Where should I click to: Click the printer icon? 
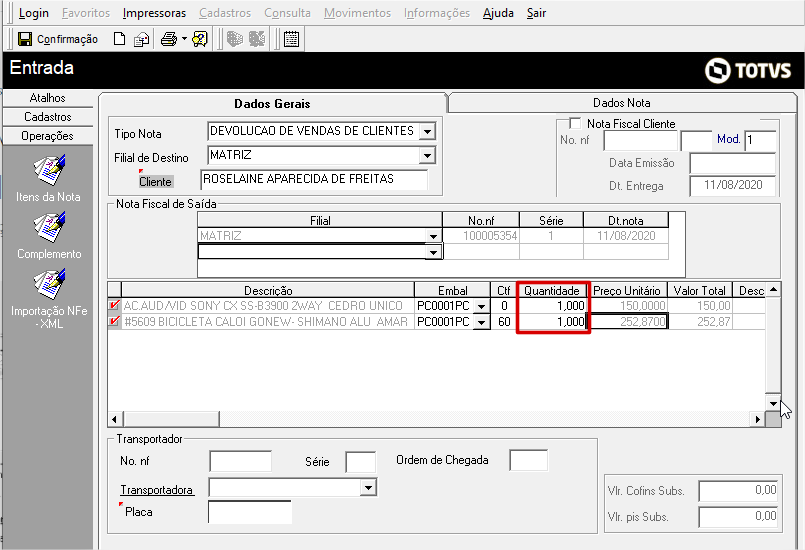click(169, 39)
